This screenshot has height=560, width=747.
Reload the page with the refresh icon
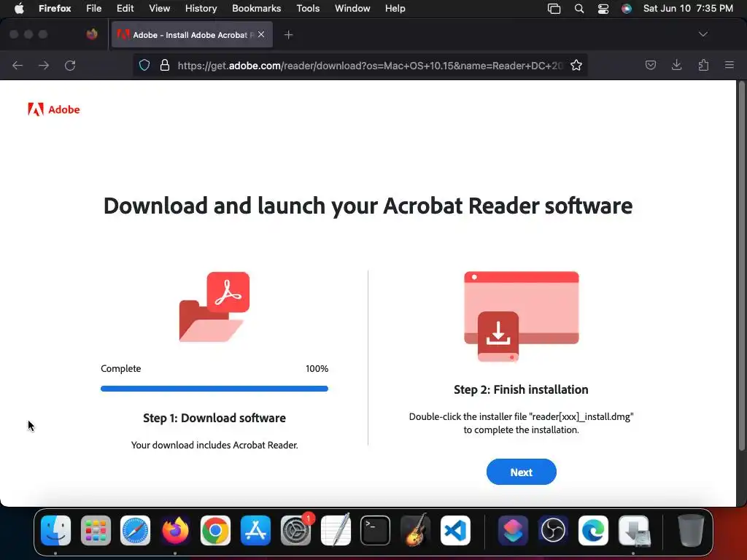point(70,65)
